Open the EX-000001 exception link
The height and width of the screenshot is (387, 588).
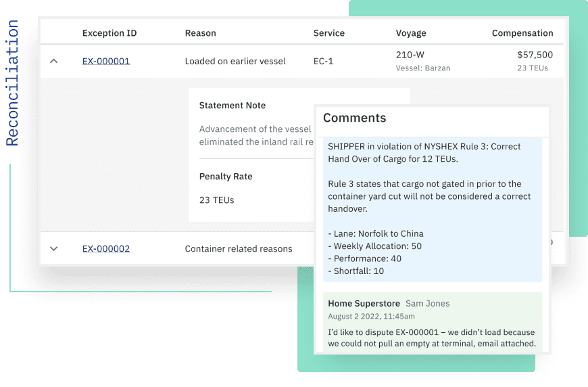point(106,61)
